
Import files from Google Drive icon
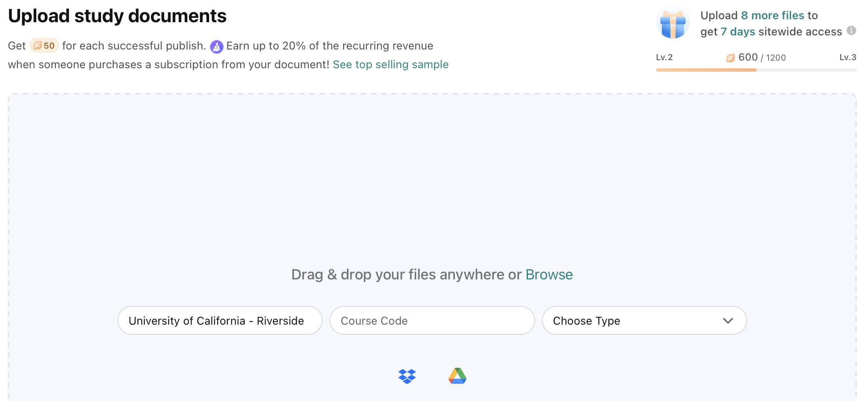coord(457,376)
